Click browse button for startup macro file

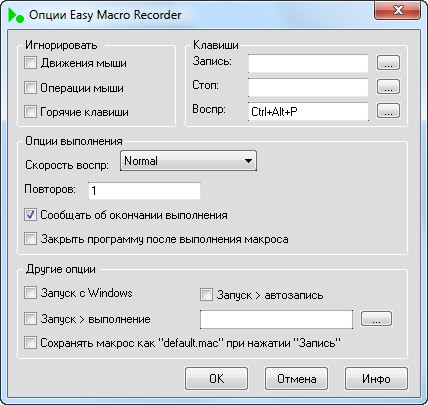pyautogui.click(x=376, y=319)
